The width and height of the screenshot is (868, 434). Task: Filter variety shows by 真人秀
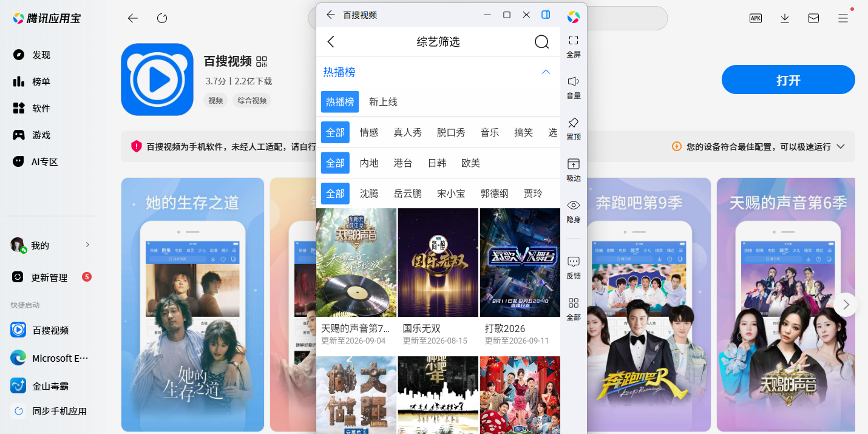pyautogui.click(x=408, y=132)
